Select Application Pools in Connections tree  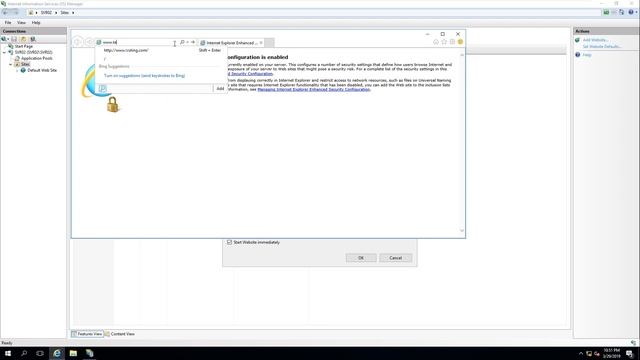point(37,58)
